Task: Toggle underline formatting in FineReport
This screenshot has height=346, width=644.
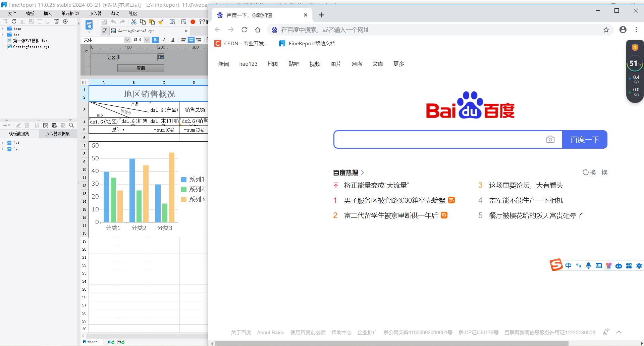Action: tap(173, 40)
